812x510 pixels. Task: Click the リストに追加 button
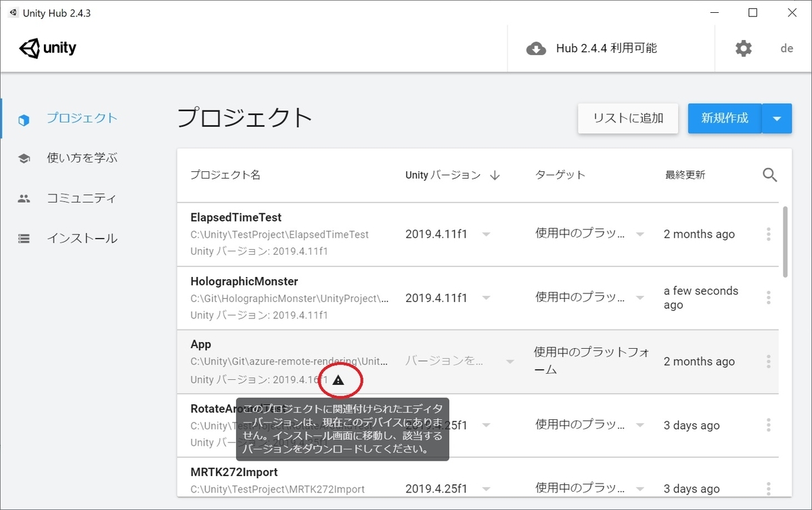coord(628,119)
